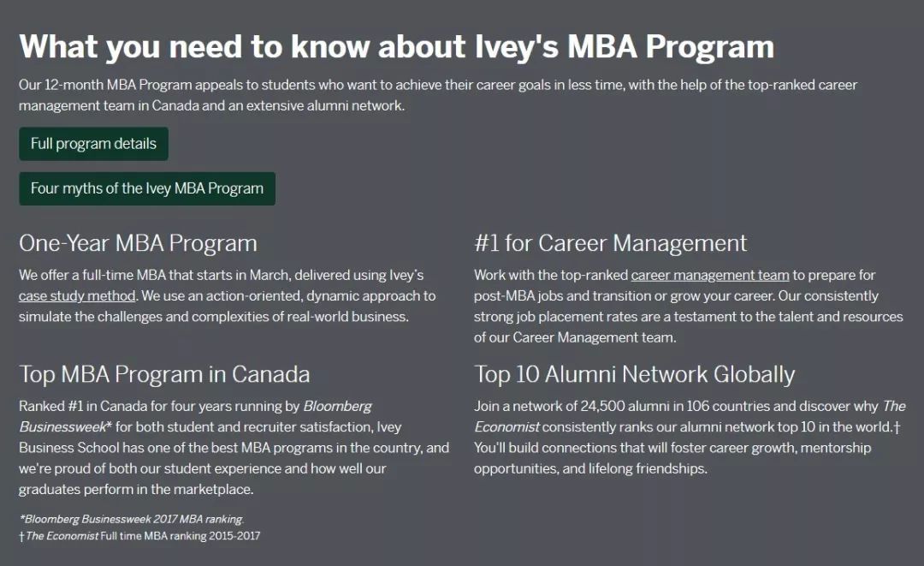Click the Top 10 Alumni Network Globally heading
The image size is (924, 566).
pyautogui.click(x=635, y=374)
